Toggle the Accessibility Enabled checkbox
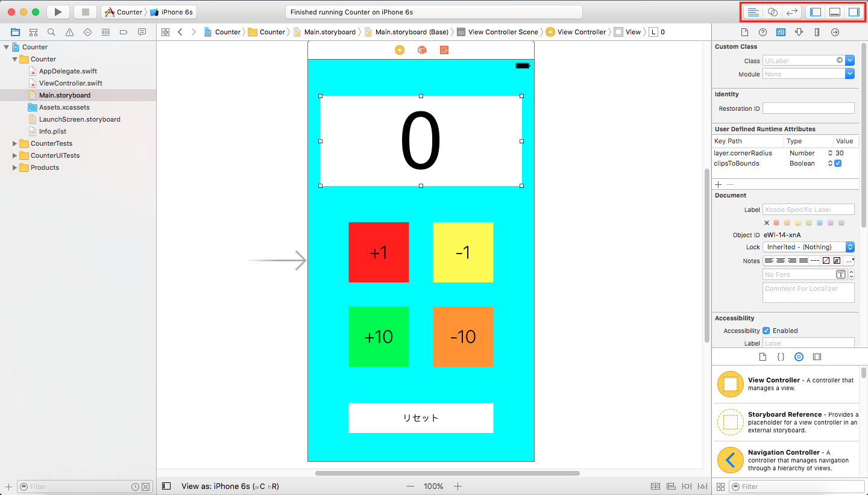The height and width of the screenshot is (495, 868). pyautogui.click(x=766, y=331)
